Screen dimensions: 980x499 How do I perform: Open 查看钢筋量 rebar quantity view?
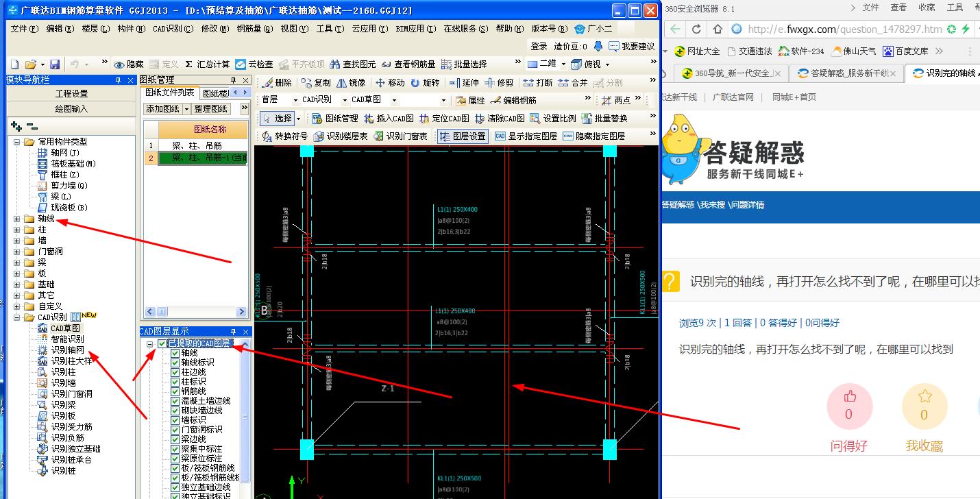[x=408, y=64]
